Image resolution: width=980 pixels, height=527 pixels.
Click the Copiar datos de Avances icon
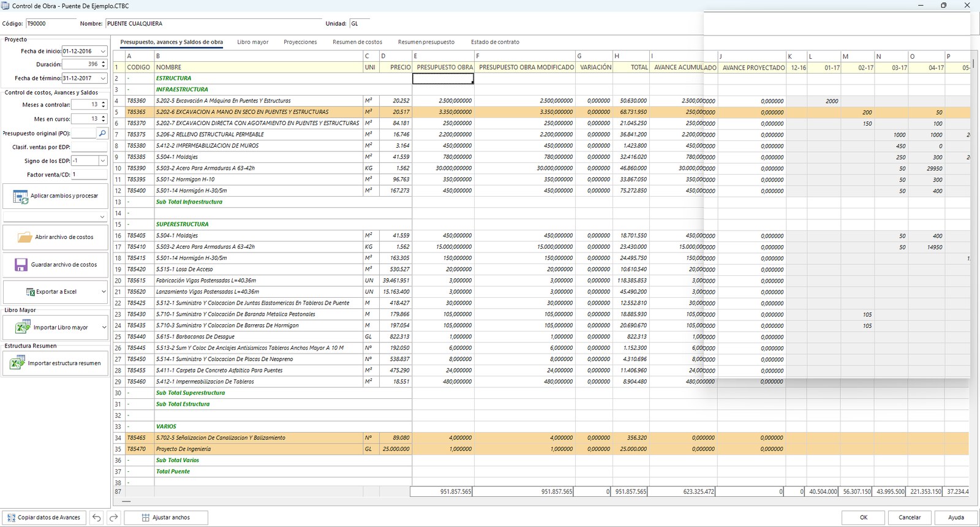(11, 518)
